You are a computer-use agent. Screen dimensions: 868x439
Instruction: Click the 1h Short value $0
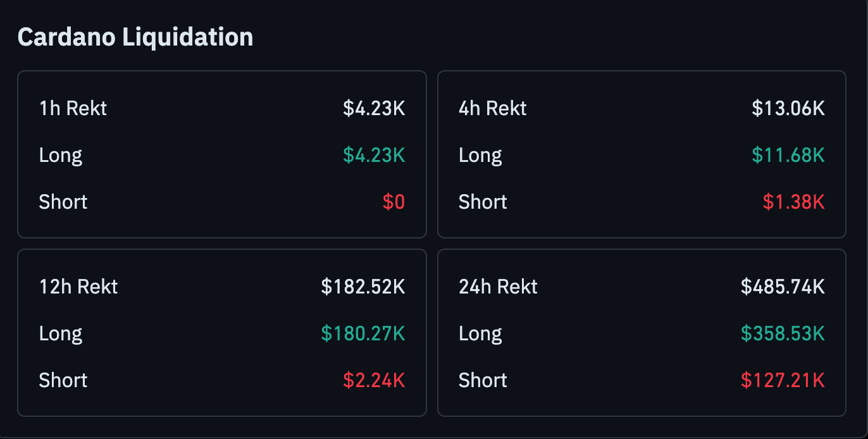coord(394,202)
